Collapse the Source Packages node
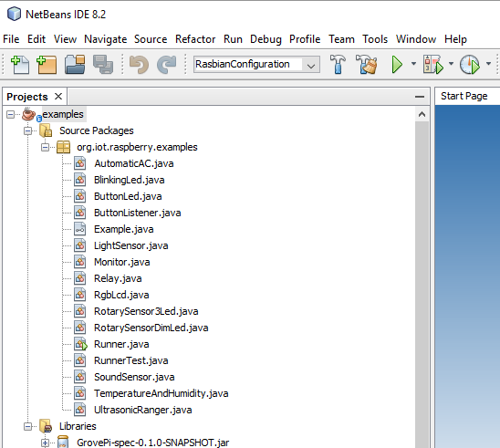 tap(28, 130)
